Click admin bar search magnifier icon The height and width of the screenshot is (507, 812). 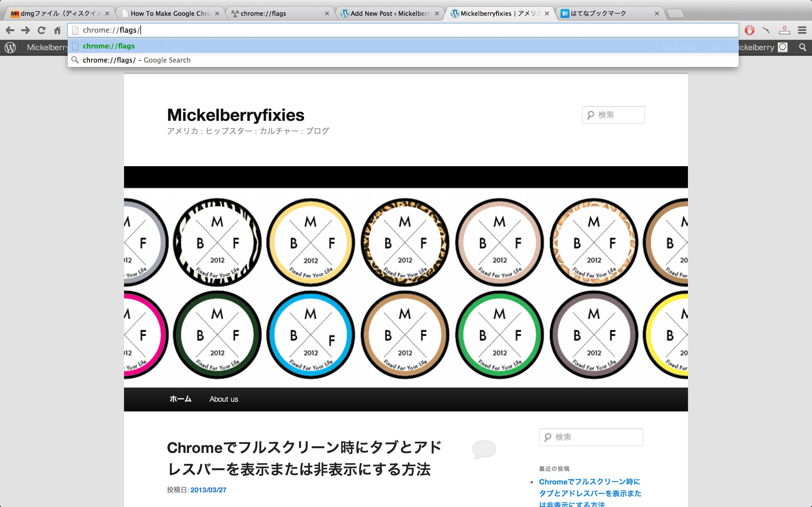803,47
